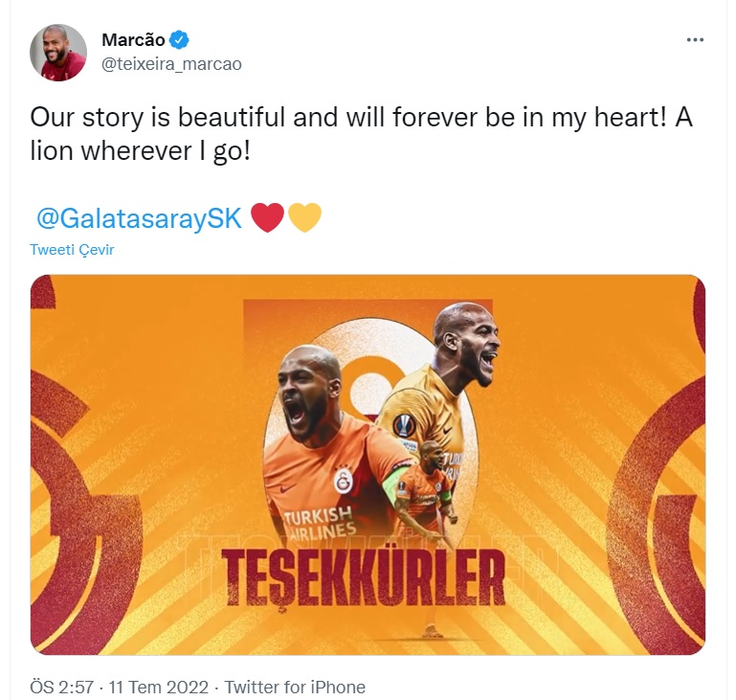Click the Europa League badge on yellow jersey
This screenshot has height=700, width=736.
tap(405, 425)
